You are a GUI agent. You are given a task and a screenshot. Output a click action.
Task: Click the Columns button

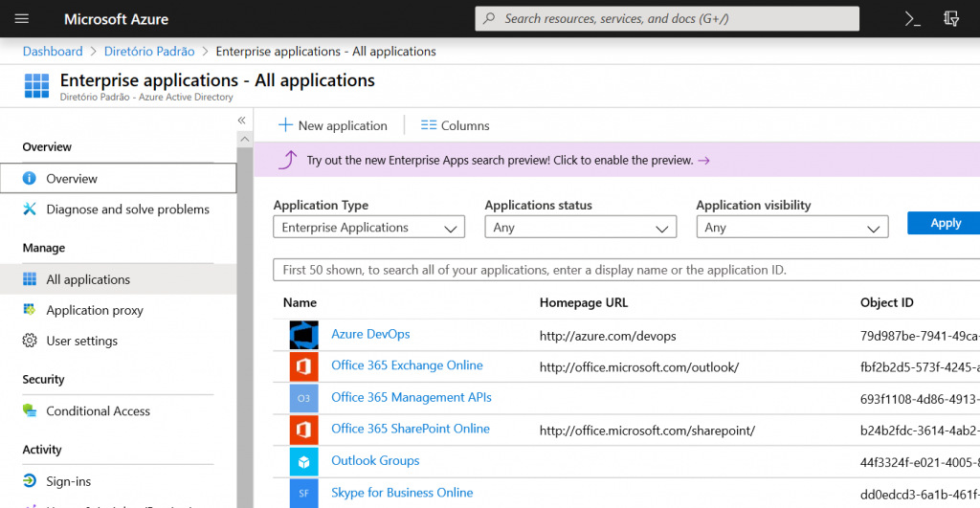pos(455,125)
